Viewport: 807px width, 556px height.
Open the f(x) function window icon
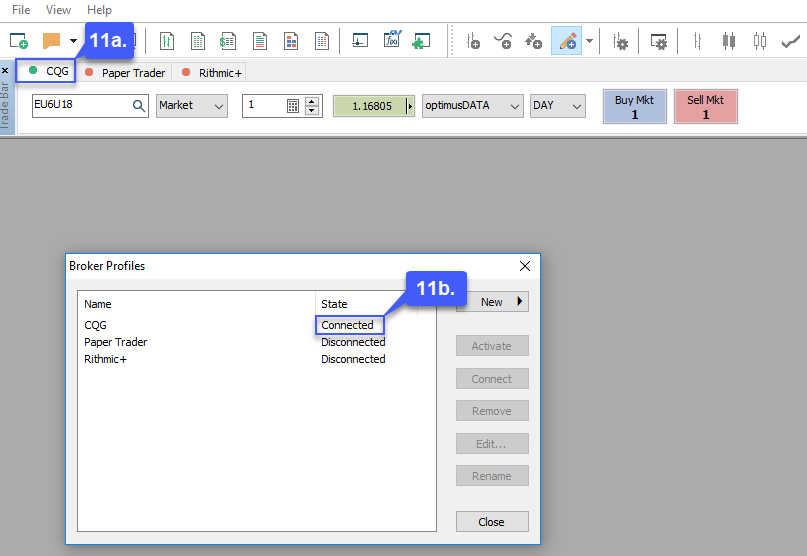[392, 39]
